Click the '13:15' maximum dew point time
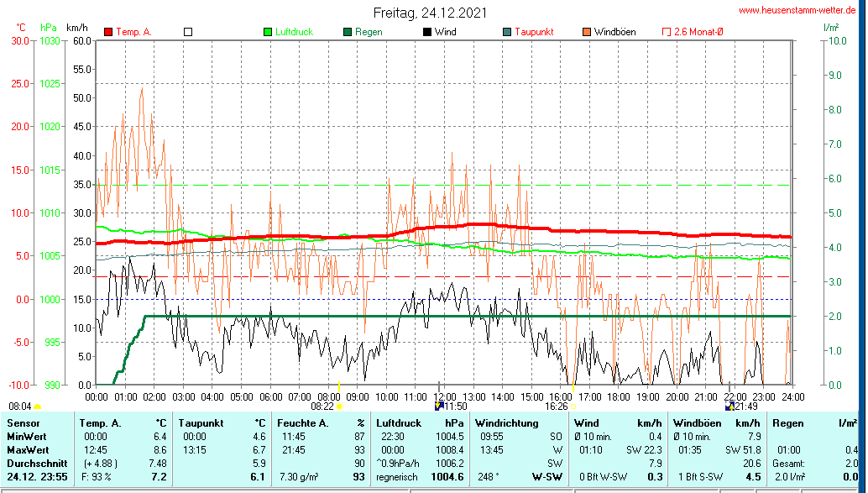The height and width of the screenshot is (493, 868). (x=194, y=450)
